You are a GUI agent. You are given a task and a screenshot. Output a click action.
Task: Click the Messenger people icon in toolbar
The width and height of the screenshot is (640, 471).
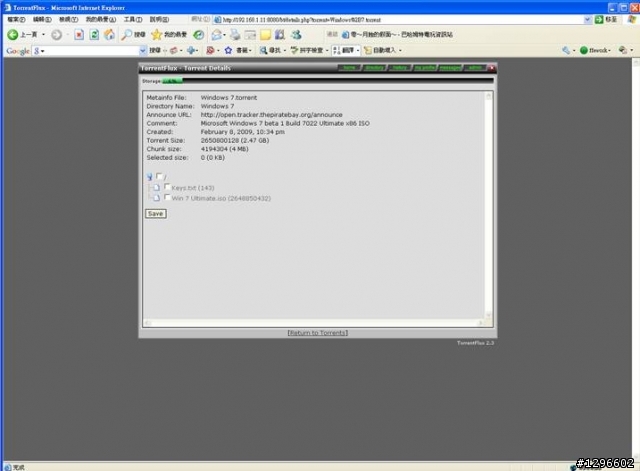[x=296, y=35]
